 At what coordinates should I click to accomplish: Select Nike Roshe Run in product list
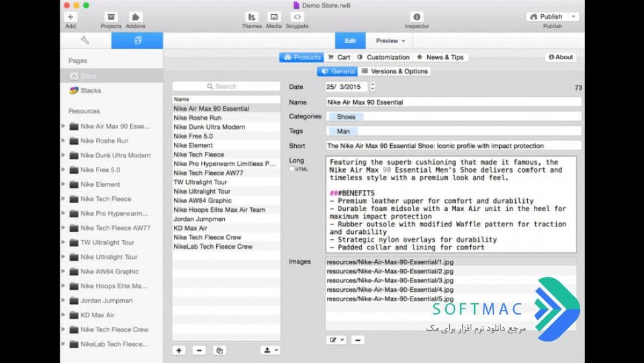tap(226, 118)
